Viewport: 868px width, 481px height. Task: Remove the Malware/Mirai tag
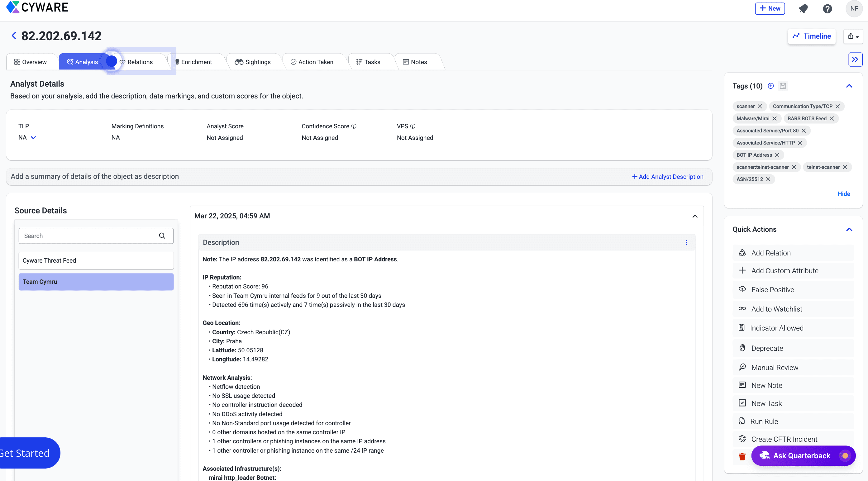click(774, 119)
